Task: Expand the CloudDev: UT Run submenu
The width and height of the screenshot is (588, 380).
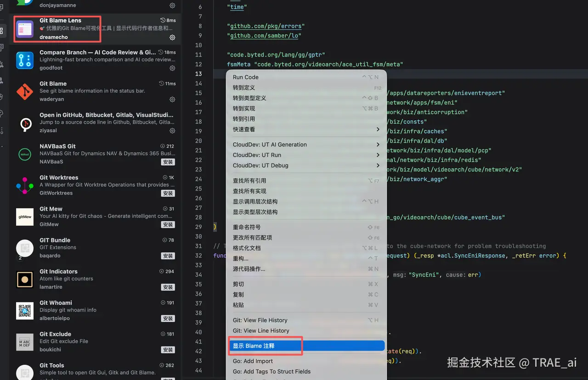Action: click(378, 155)
